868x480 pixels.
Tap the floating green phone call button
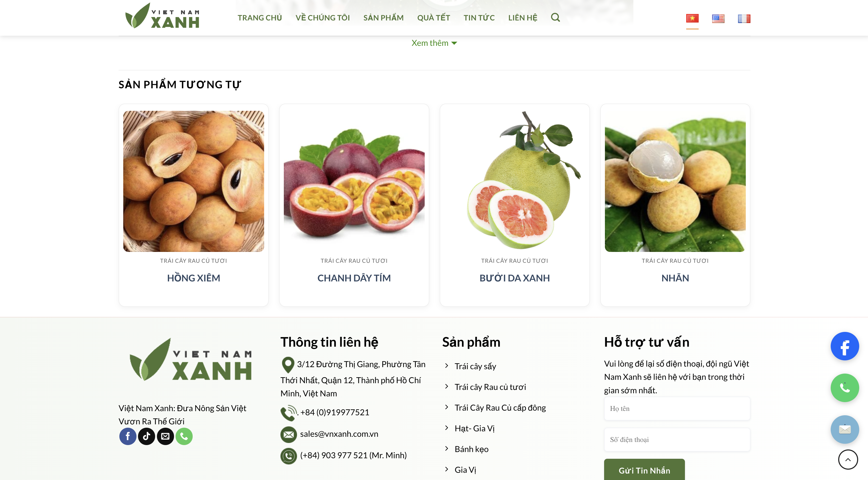844,388
